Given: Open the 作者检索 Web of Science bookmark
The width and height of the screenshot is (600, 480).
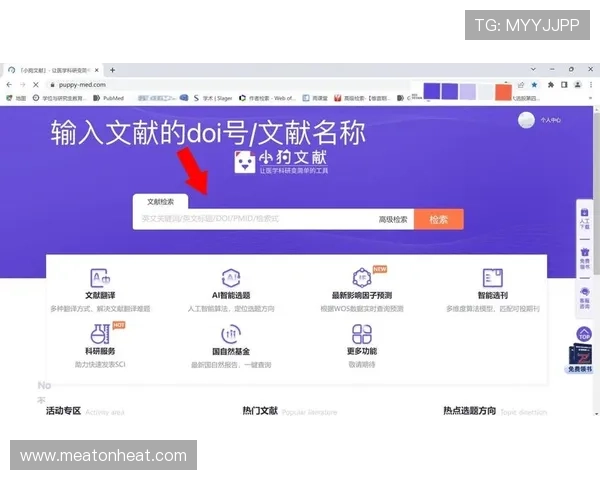Looking at the screenshot, I should (x=267, y=98).
